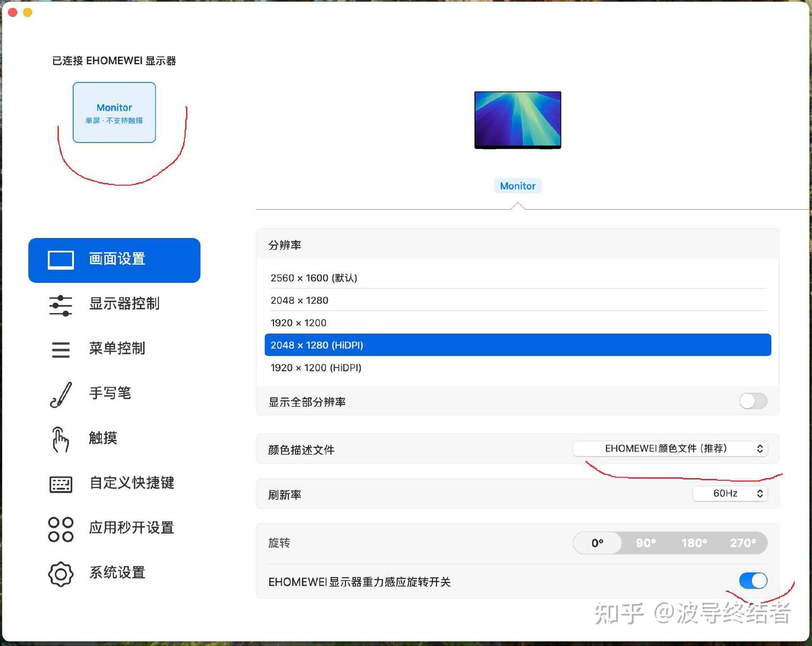Set rotation to 270° on the slider control
The image size is (812, 646).
743,543
